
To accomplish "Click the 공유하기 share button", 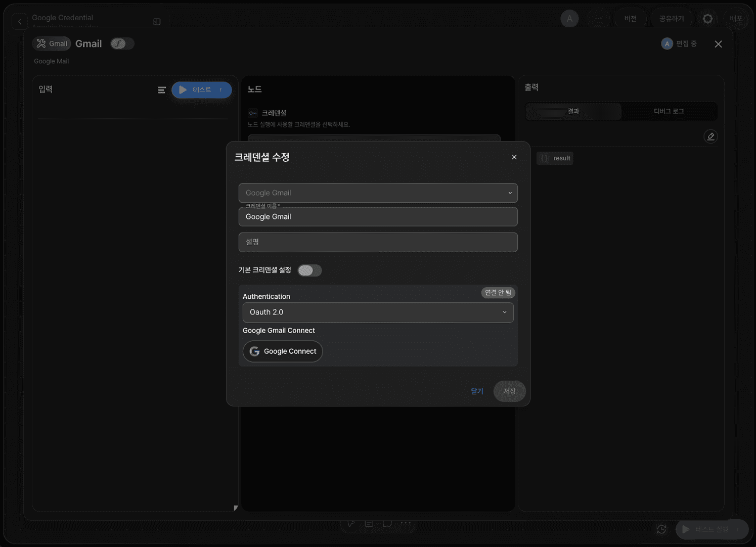I will tap(672, 19).
